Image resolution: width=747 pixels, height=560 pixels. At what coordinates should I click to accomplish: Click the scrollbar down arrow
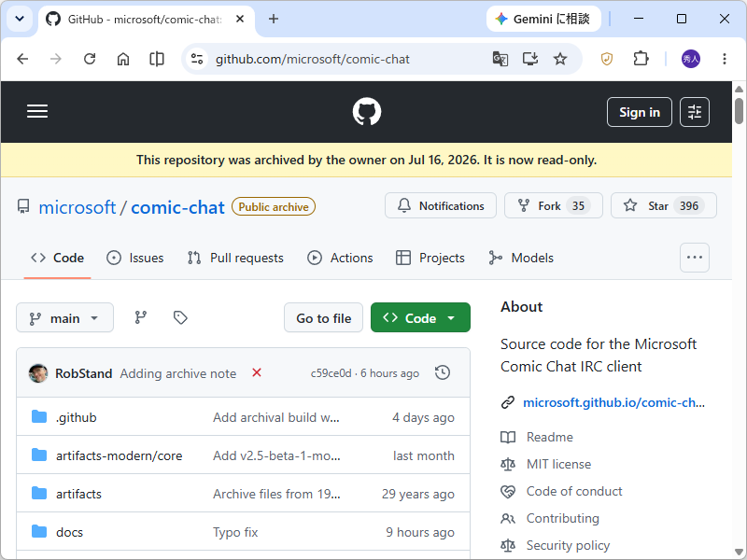(x=739, y=553)
